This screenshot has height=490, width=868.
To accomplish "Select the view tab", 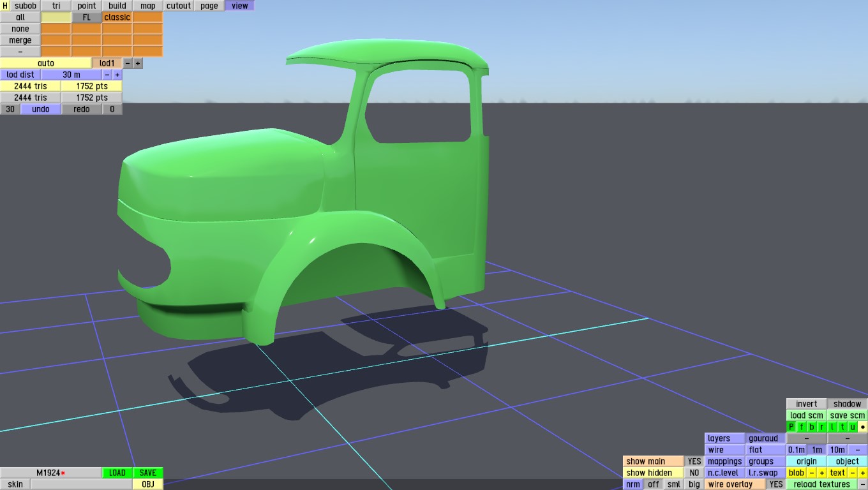I will click(x=240, y=6).
